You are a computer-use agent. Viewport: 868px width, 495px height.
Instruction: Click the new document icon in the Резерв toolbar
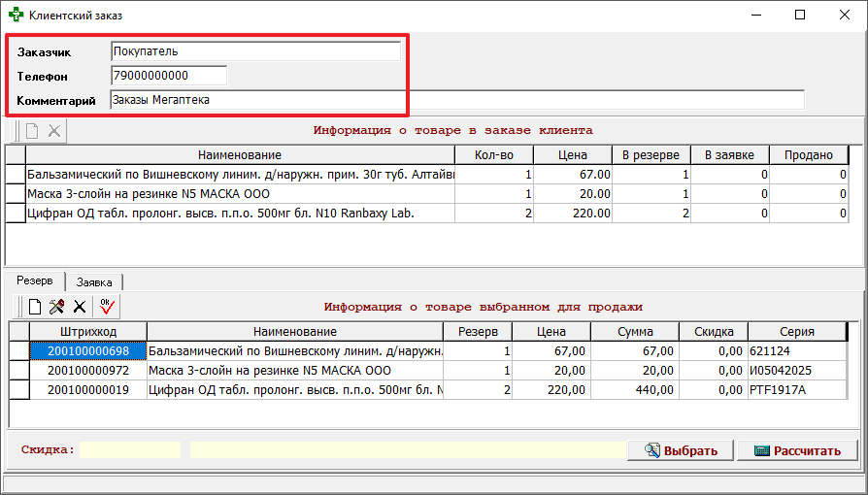34,307
